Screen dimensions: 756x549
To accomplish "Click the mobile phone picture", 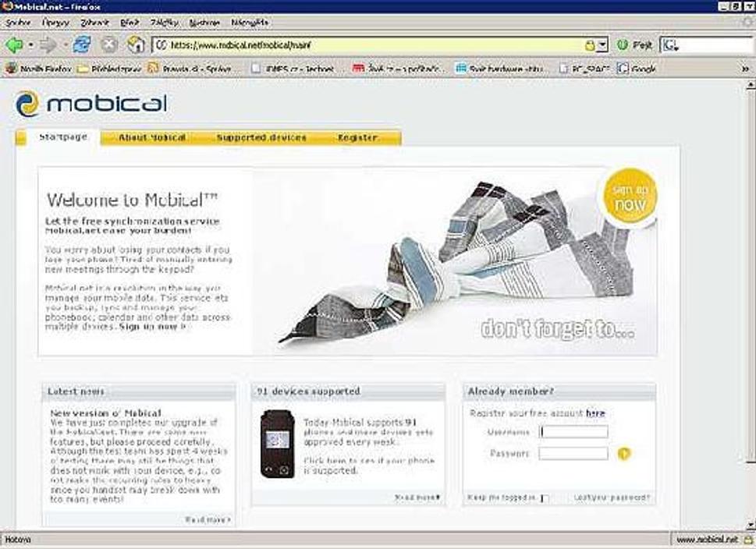I will (277, 445).
